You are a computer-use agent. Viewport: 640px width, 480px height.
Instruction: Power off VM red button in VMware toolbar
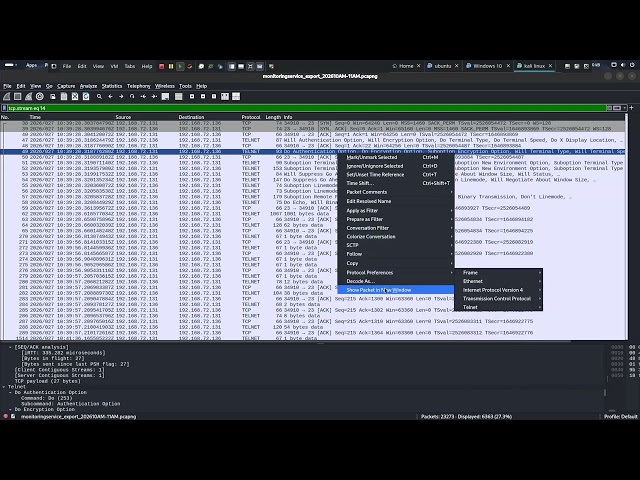click(162, 66)
